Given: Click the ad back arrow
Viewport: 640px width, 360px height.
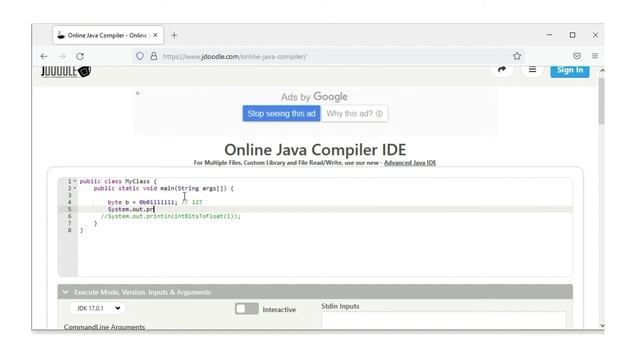Looking at the screenshot, I should (x=138, y=93).
